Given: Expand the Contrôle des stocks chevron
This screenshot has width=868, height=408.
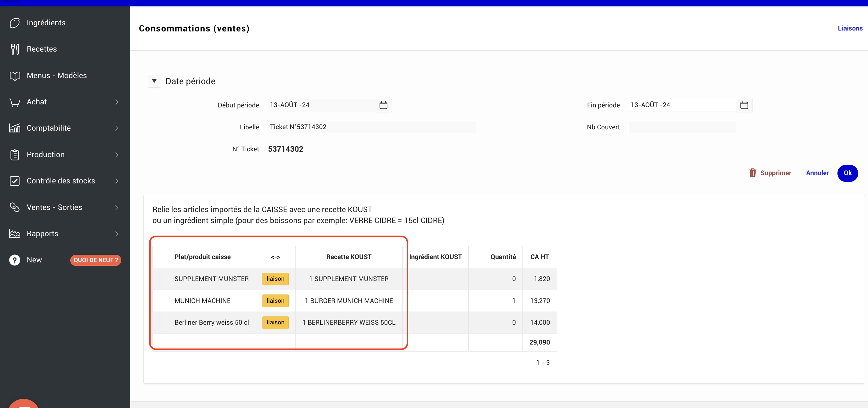Looking at the screenshot, I should coord(117,181).
